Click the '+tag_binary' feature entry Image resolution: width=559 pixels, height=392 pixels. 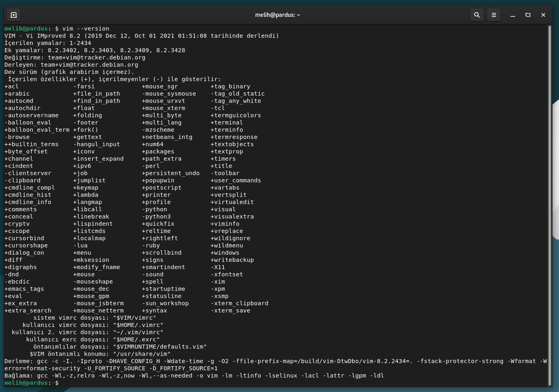230,86
